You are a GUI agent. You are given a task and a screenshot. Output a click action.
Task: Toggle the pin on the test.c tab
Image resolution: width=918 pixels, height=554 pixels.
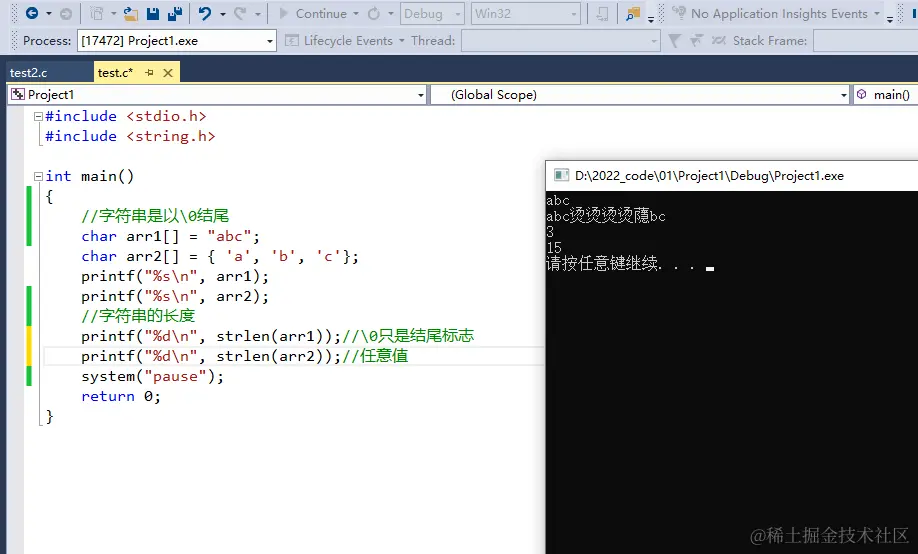coord(149,73)
